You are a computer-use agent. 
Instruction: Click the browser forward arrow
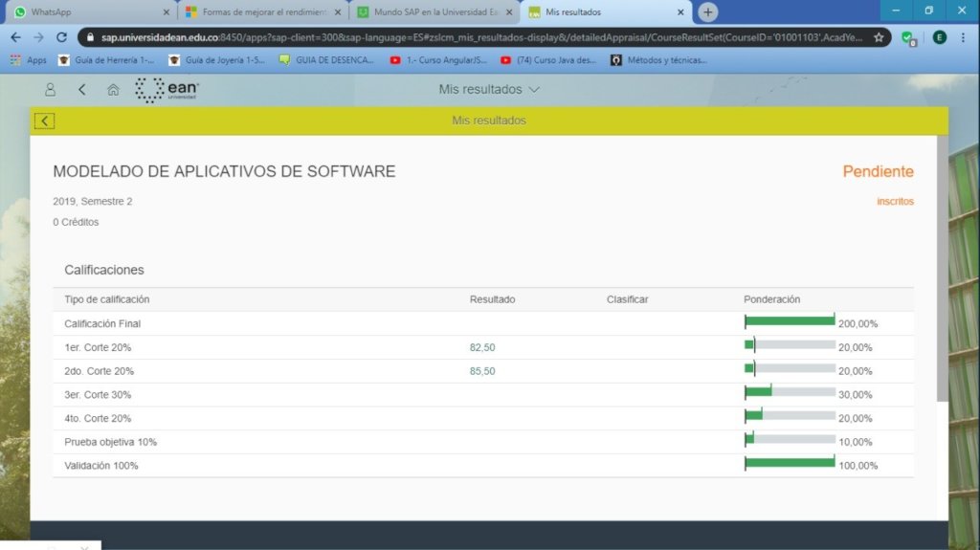pyautogui.click(x=38, y=37)
